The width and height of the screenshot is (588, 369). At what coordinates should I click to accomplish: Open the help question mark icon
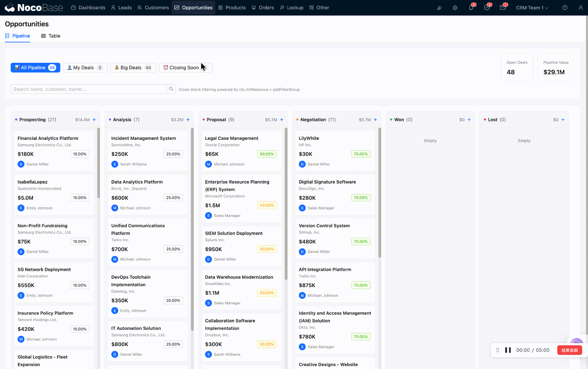click(565, 8)
